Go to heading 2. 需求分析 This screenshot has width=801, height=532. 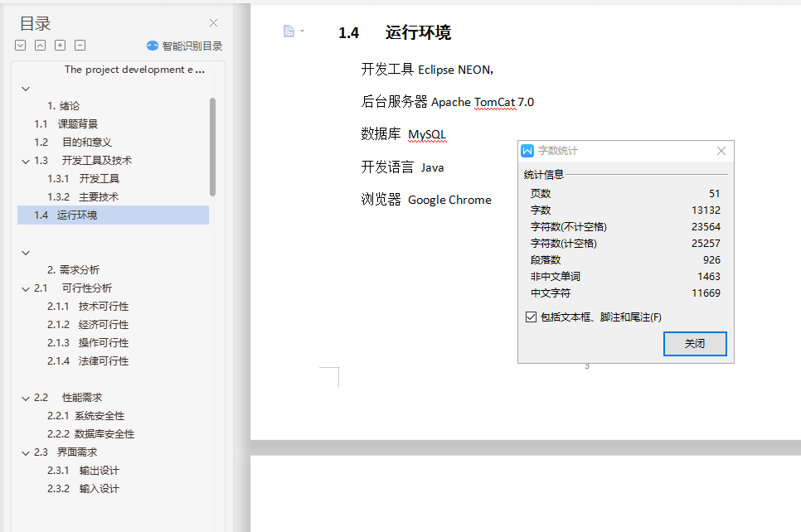click(x=73, y=269)
